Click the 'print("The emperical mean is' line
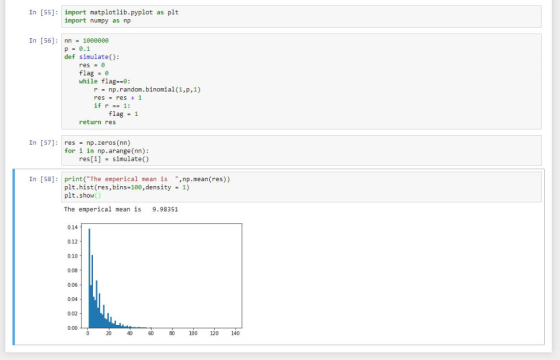560x360 pixels. click(x=147, y=179)
